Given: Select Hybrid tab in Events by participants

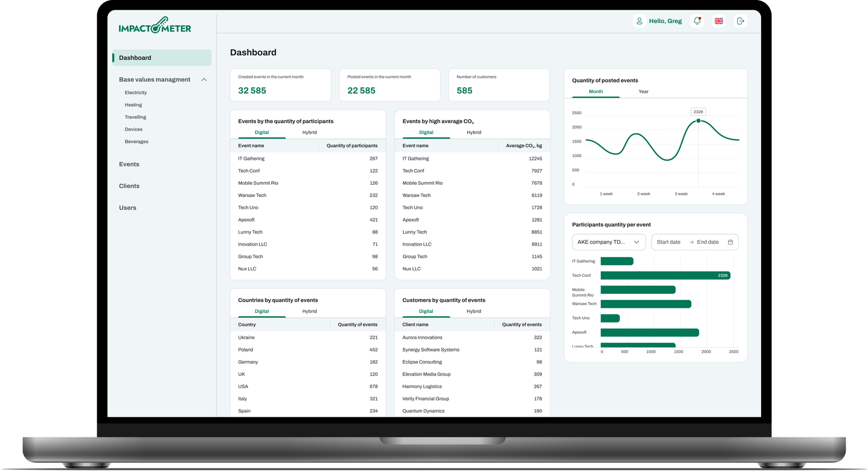Looking at the screenshot, I should (x=310, y=132).
